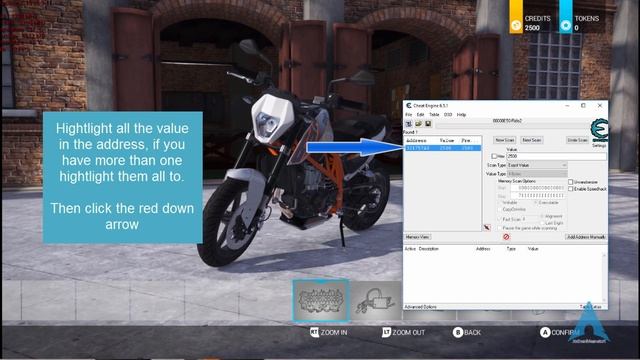Enable the Unrandomizer checkbox
This screenshot has width=640, height=360.
coord(571,182)
